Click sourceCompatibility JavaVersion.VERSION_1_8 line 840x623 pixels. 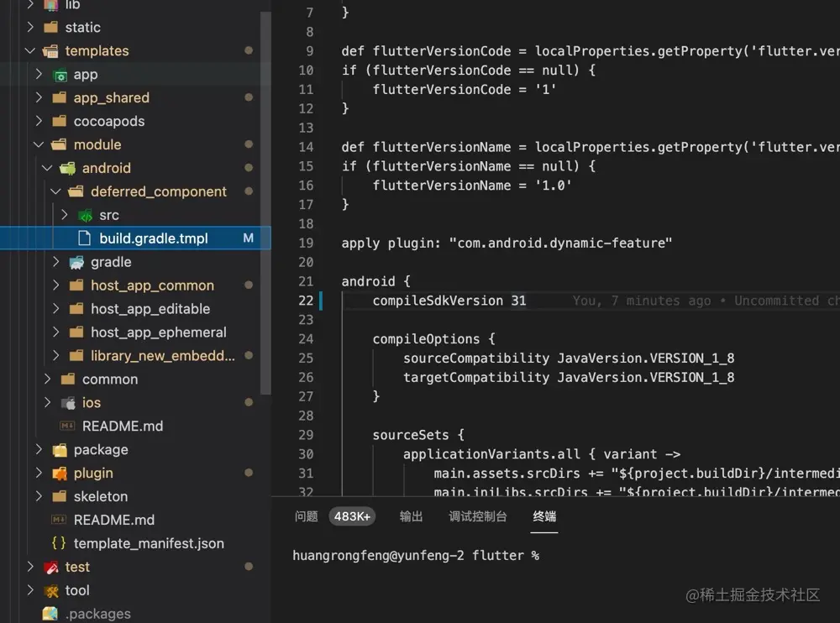pyautogui.click(x=569, y=359)
